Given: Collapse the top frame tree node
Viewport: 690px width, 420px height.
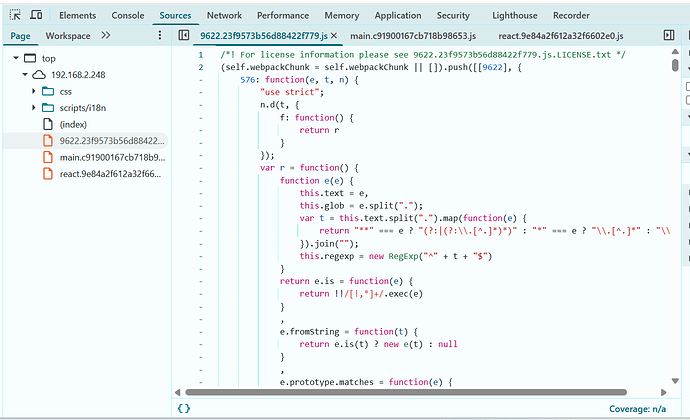Looking at the screenshot, I should (16, 58).
